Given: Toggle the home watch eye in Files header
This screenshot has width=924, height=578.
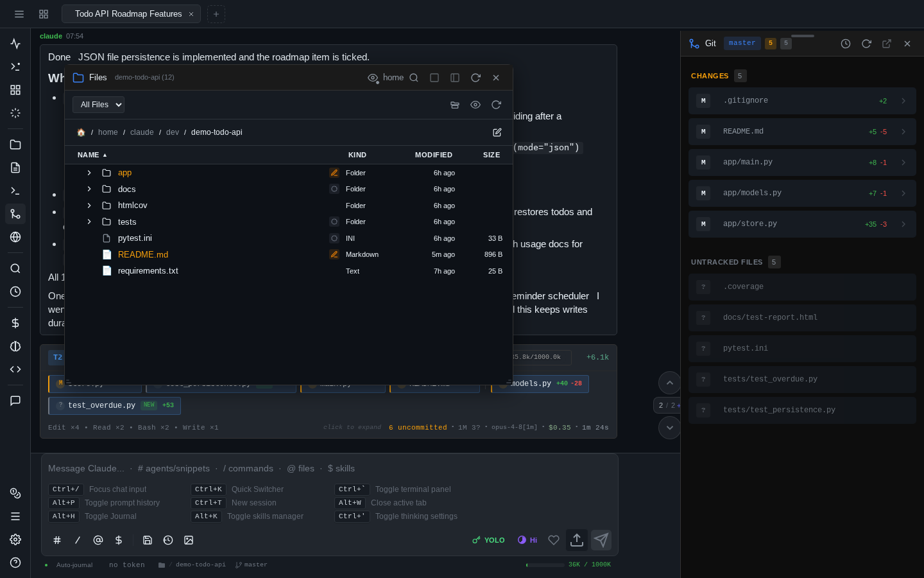Looking at the screenshot, I should 373,78.
